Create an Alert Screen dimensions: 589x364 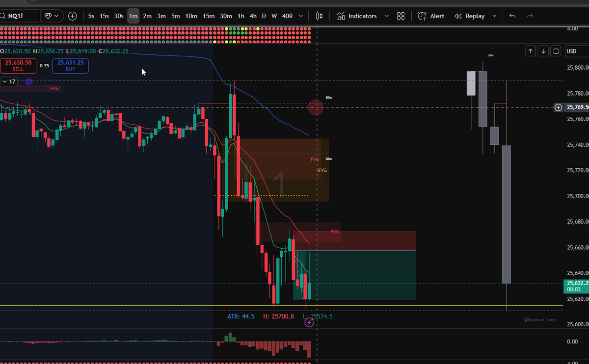tap(431, 16)
